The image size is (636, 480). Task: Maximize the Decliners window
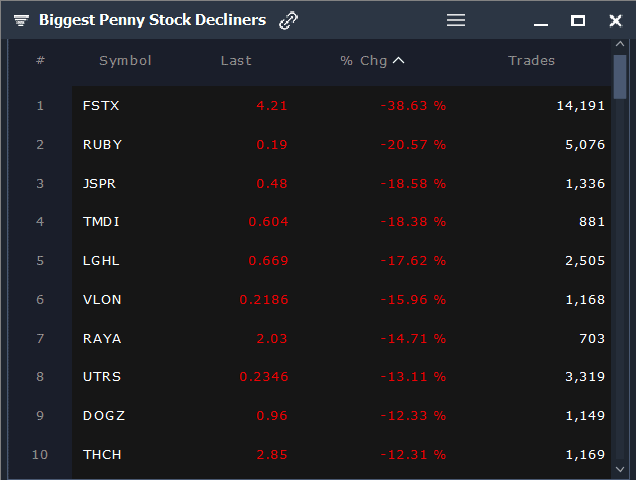coord(578,20)
